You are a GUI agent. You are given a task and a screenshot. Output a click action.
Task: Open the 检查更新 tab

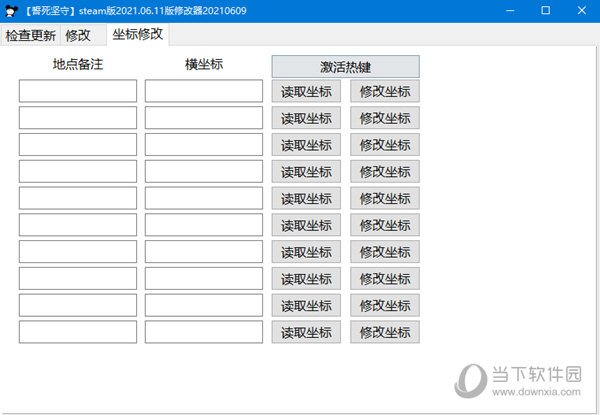point(30,35)
